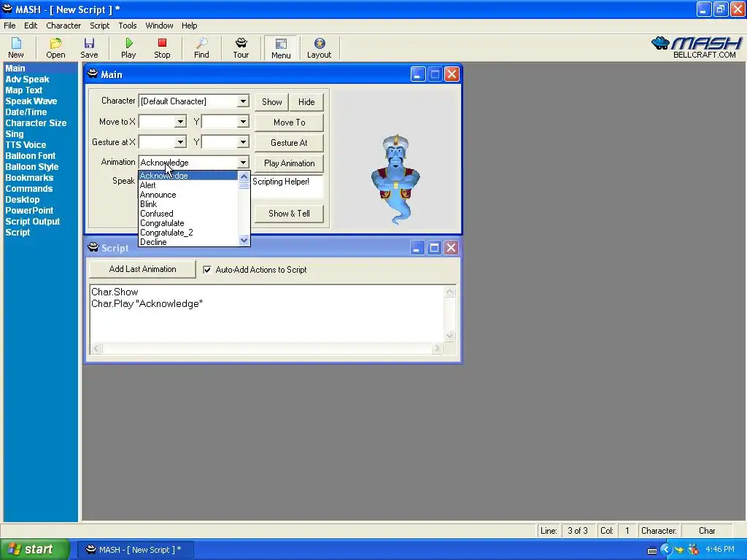Screen dimensions: 747x560
Task: Save the script using the Save icon
Action: coord(89,48)
